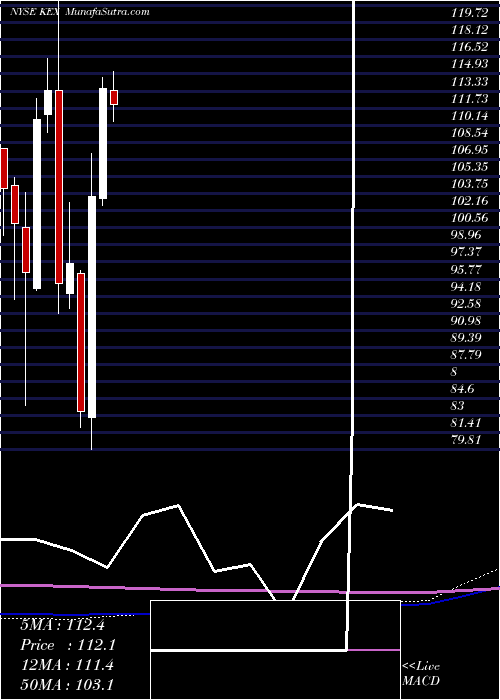Click the 108.54 price axis label

click(469, 133)
